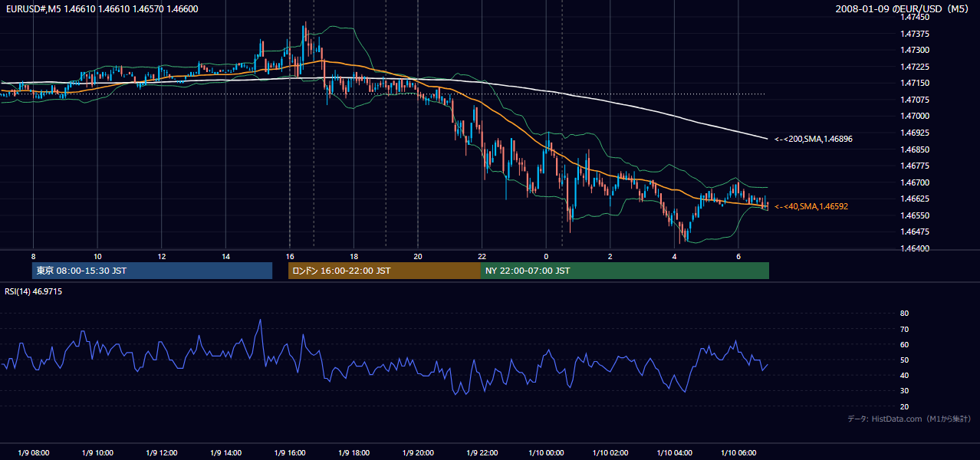The width and height of the screenshot is (980, 460).
Task: Click price axis label 1.47075
Action: point(915,100)
